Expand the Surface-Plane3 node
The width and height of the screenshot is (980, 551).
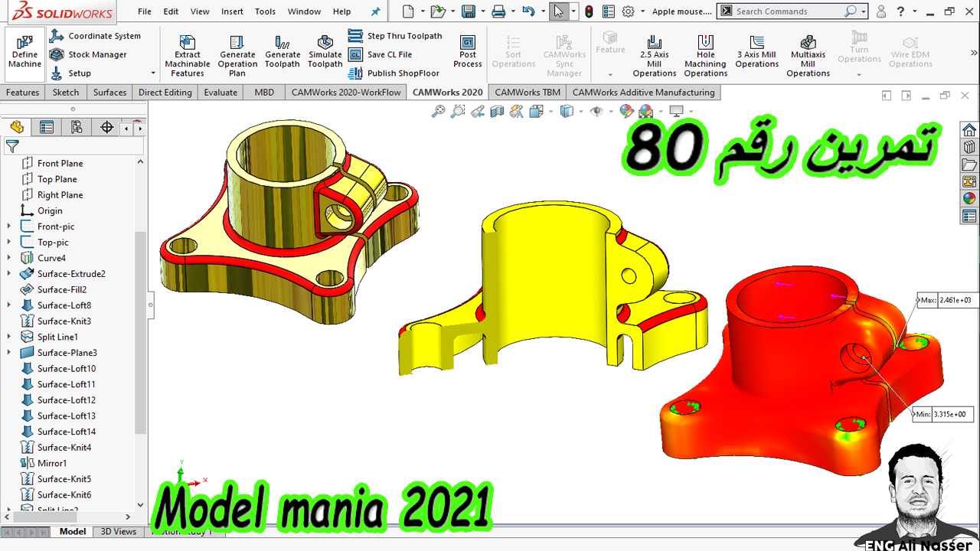click(9, 353)
